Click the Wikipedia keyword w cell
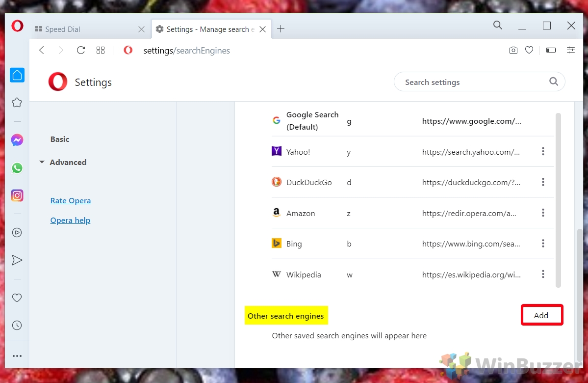This screenshot has width=588, height=383. coord(350,275)
